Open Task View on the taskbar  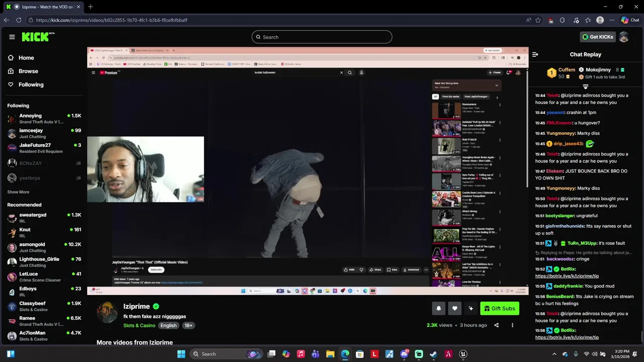pos(272,354)
